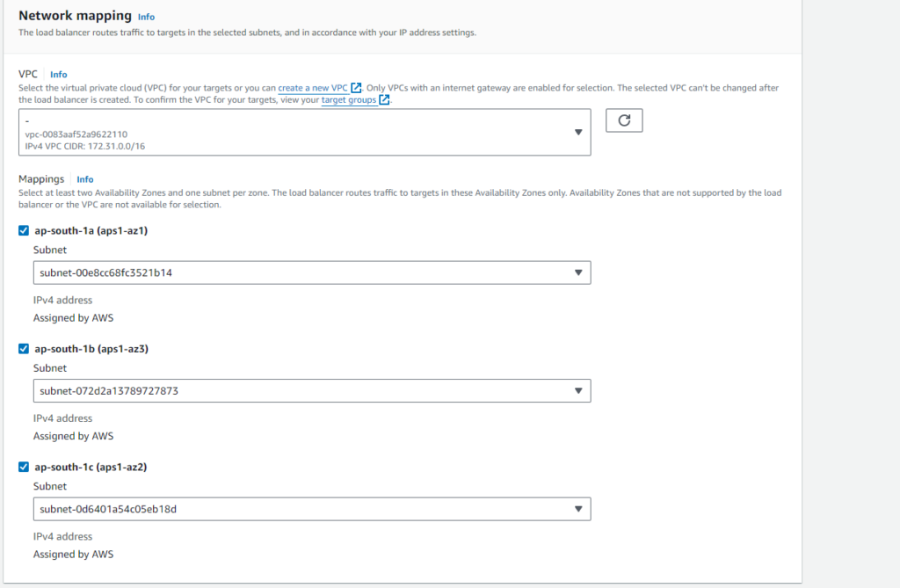Image resolution: width=900 pixels, height=588 pixels.
Task: Click the ap-south-1c (aps1-az2) label
Action: point(91,468)
